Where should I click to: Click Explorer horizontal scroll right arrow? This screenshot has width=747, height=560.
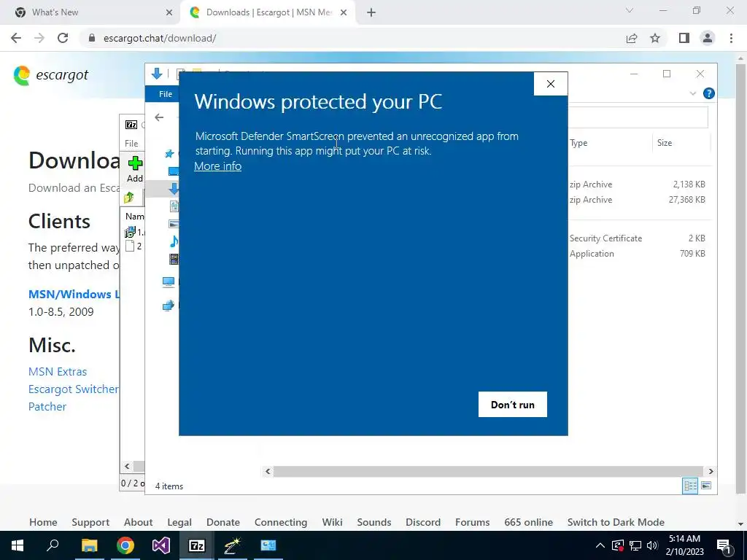click(x=711, y=471)
